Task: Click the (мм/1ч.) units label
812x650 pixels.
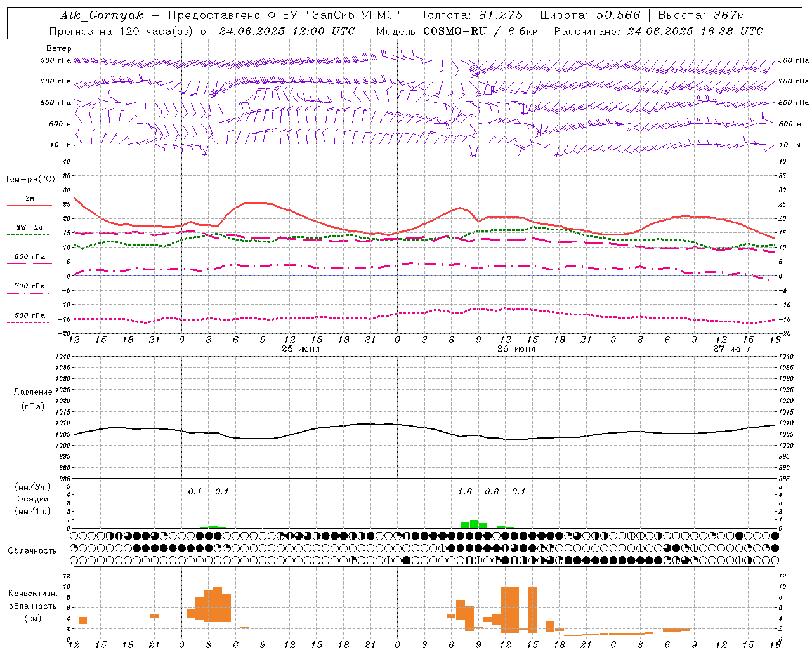Action: click(x=32, y=511)
